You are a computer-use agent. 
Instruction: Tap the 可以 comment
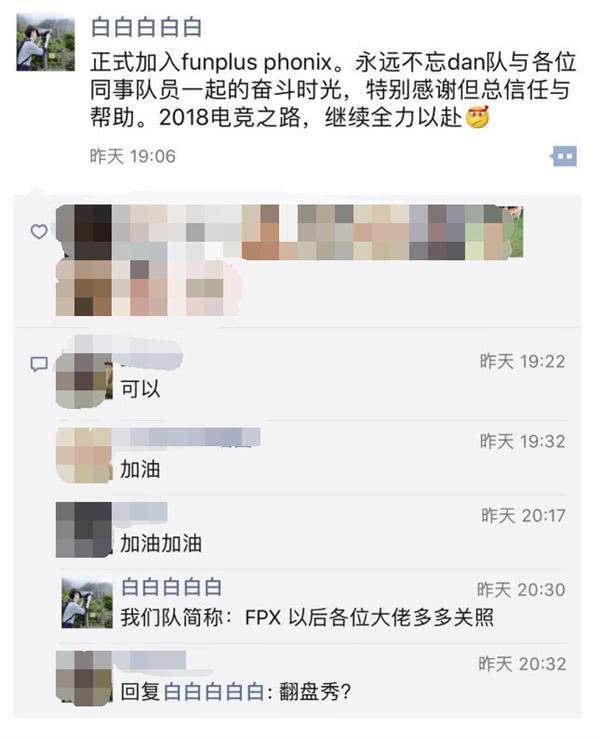(140, 389)
